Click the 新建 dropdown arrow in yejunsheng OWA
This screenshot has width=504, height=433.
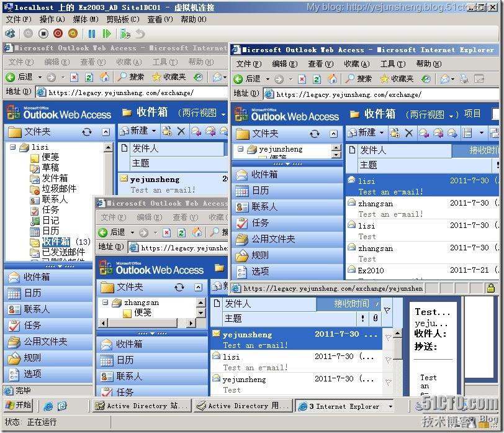pos(382,132)
